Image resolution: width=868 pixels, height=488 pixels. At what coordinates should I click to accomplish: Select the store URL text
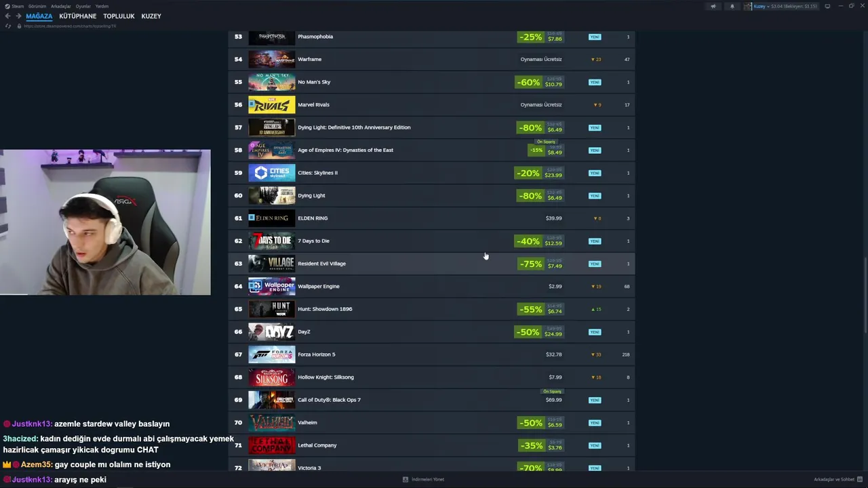(70, 26)
